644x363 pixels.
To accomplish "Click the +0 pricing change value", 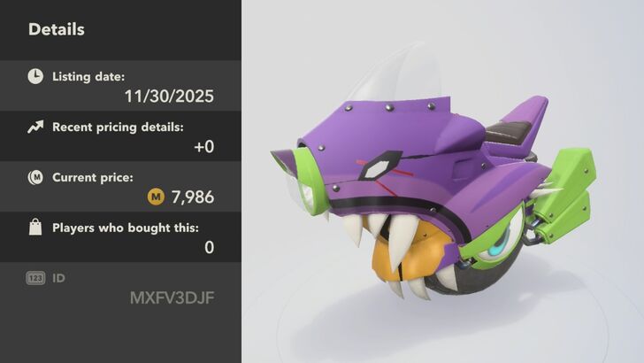I will pos(204,147).
